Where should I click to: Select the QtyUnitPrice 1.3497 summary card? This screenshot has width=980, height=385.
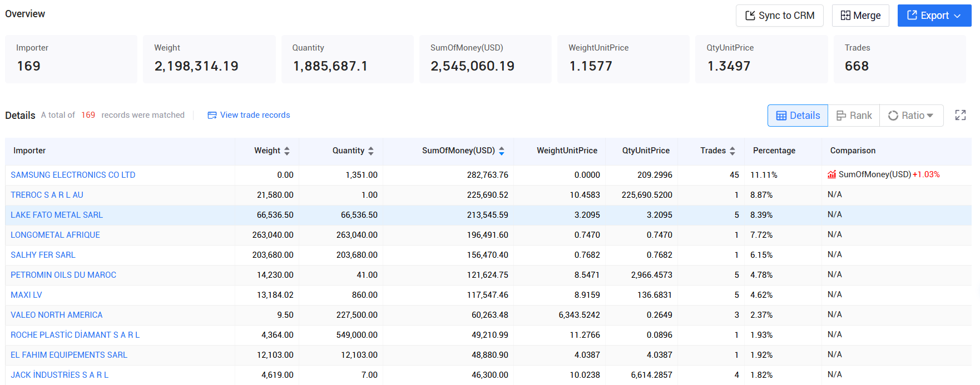pyautogui.click(x=761, y=59)
